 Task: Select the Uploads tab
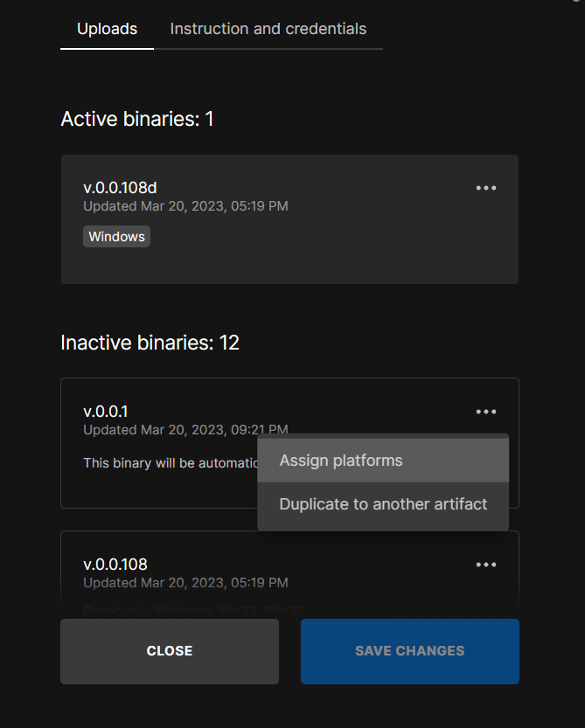point(107,29)
